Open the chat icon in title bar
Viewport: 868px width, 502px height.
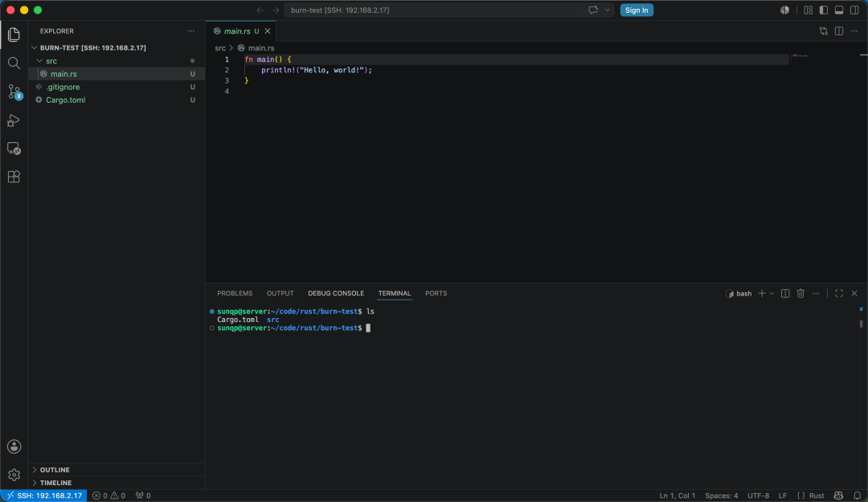click(x=593, y=10)
